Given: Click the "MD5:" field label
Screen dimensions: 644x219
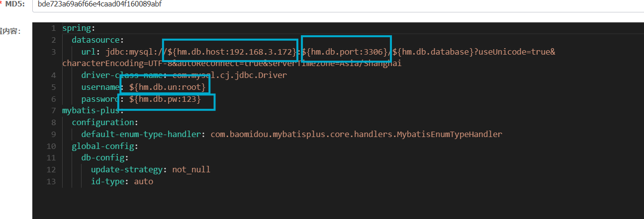Looking at the screenshot, I should pos(15,4).
